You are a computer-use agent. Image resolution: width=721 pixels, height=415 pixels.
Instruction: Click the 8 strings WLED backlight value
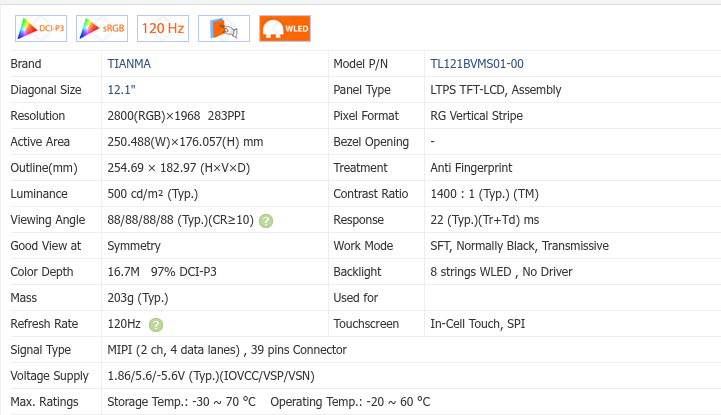(501, 272)
